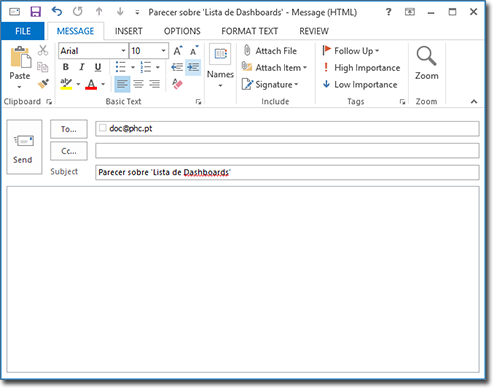This screenshot has height=392, width=496.
Task: Toggle Italic formatting
Action: pos(82,67)
